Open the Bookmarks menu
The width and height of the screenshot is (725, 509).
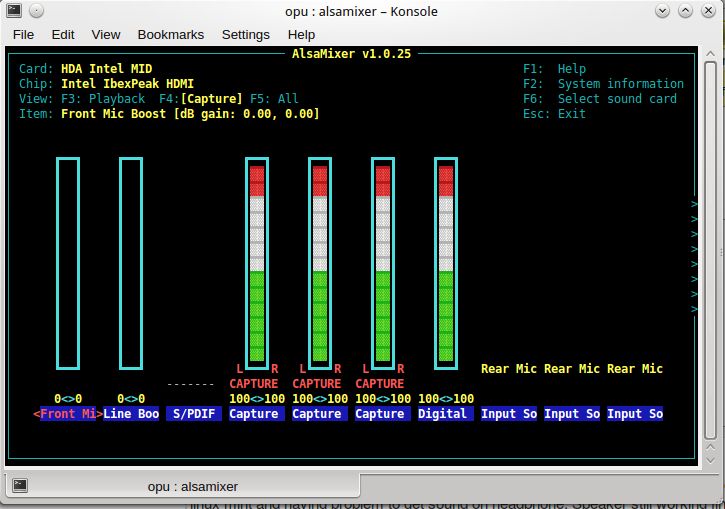tap(171, 35)
